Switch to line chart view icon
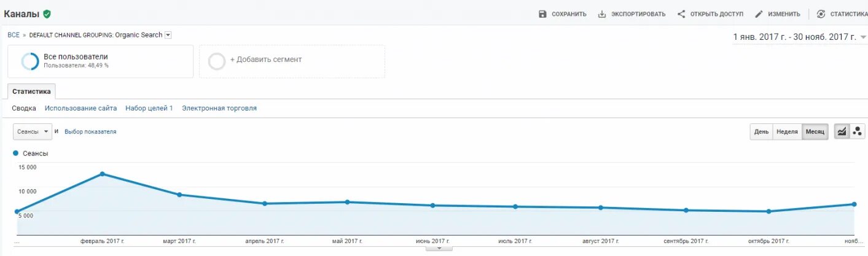The height and width of the screenshot is (256, 868). (x=841, y=131)
